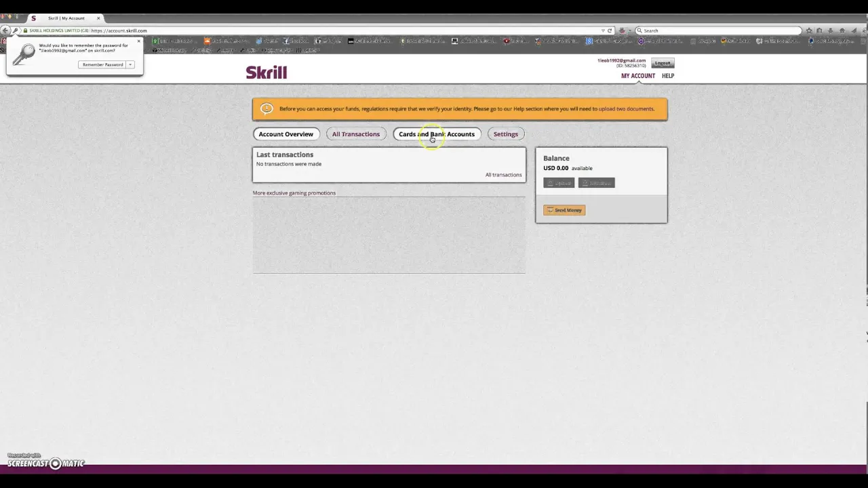Click the Skrill logo

[x=267, y=73]
